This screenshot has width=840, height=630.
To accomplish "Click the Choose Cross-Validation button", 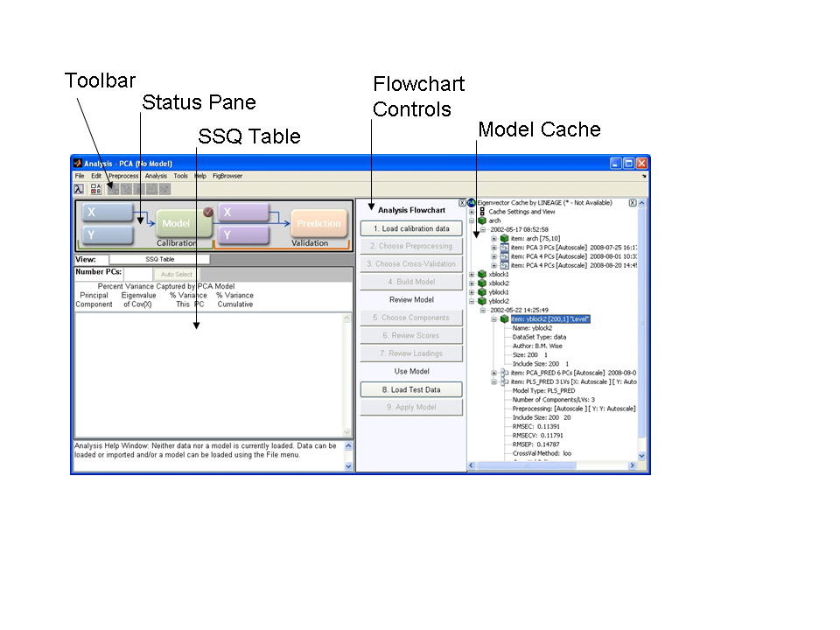I will tap(411, 264).
